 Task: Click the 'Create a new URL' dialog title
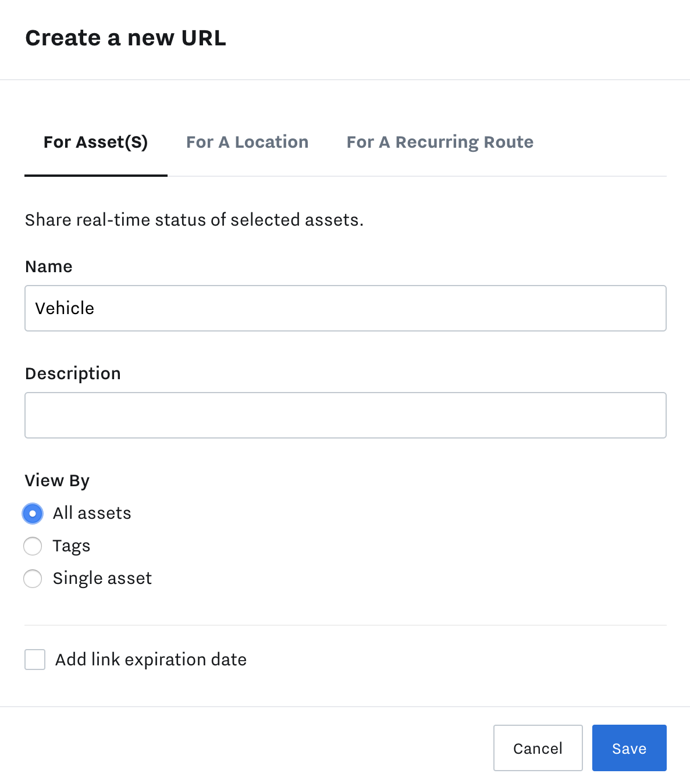(x=126, y=38)
